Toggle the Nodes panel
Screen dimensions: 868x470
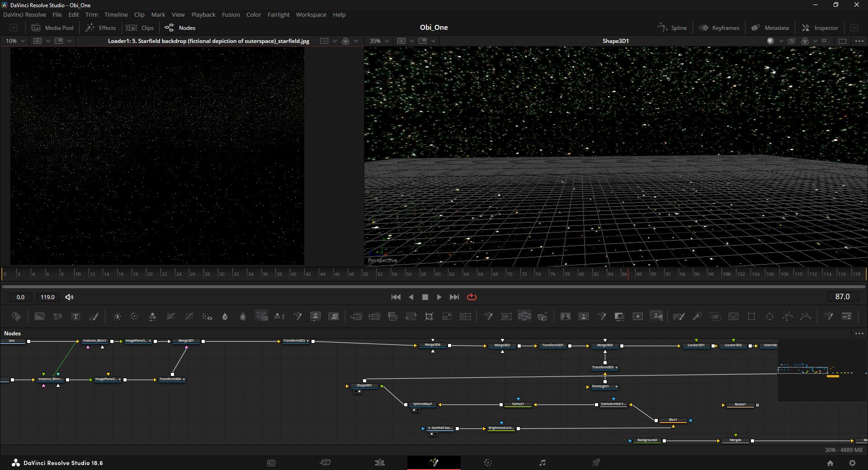pyautogui.click(x=180, y=28)
